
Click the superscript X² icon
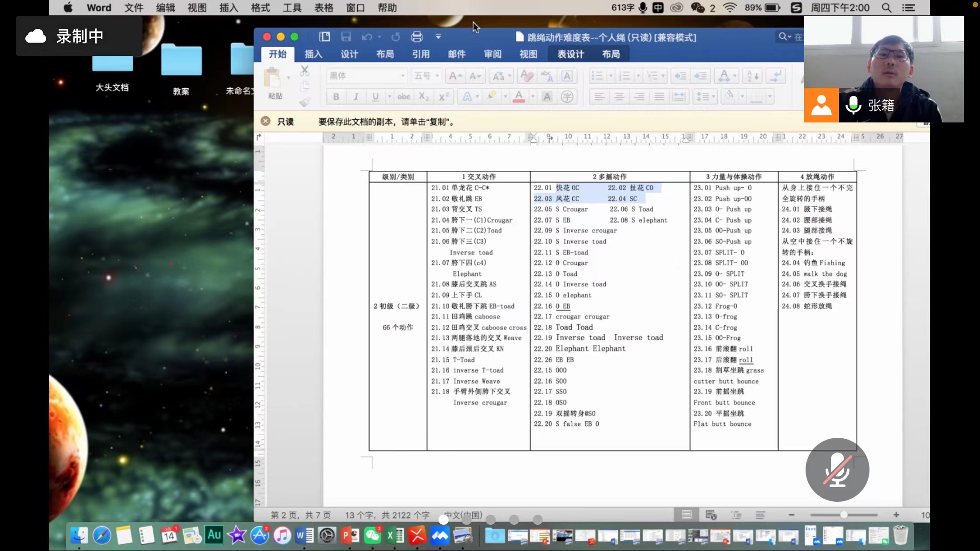(x=444, y=97)
